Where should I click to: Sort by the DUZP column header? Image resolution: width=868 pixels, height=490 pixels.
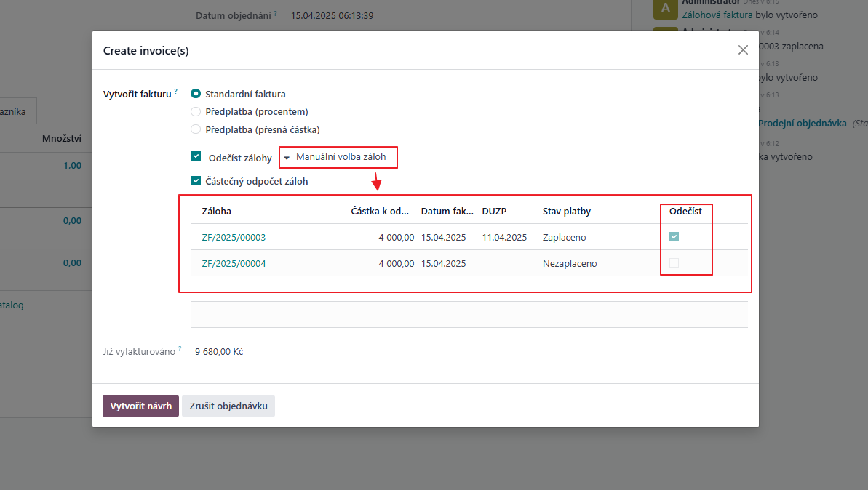tap(494, 212)
